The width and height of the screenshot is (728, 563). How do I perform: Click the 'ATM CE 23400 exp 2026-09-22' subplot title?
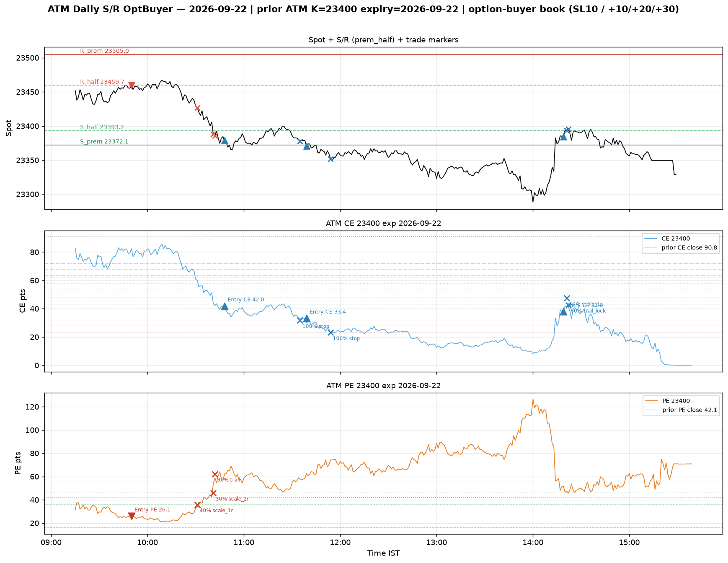pyautogui.click(x=383, y=223)
